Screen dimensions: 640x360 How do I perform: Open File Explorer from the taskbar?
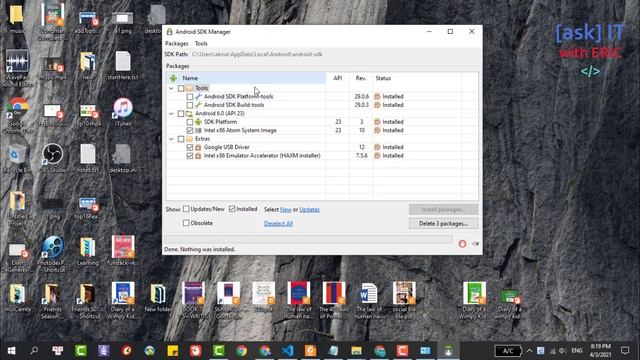(x=356, y=351)
